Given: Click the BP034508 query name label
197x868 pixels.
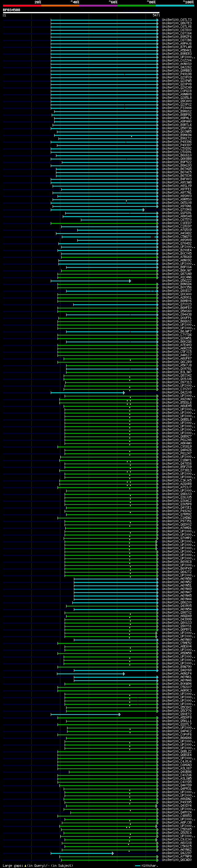Looking at the screenshot, I should click(11, 10).
